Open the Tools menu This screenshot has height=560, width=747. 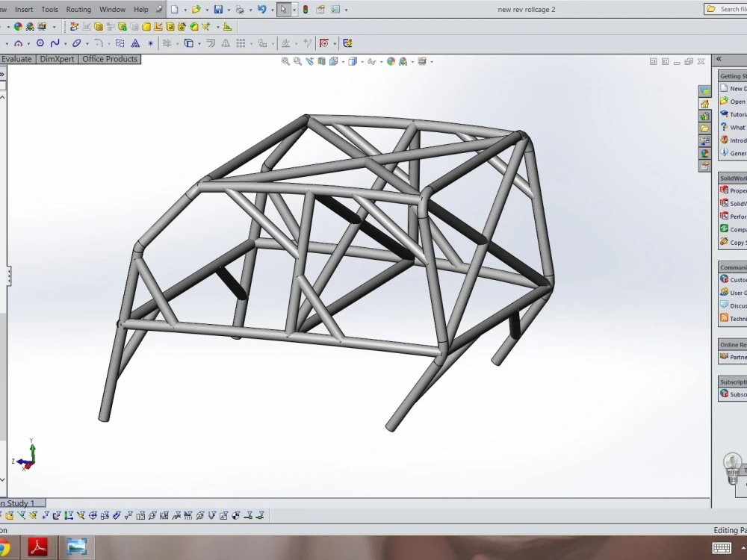pos(49,9)
